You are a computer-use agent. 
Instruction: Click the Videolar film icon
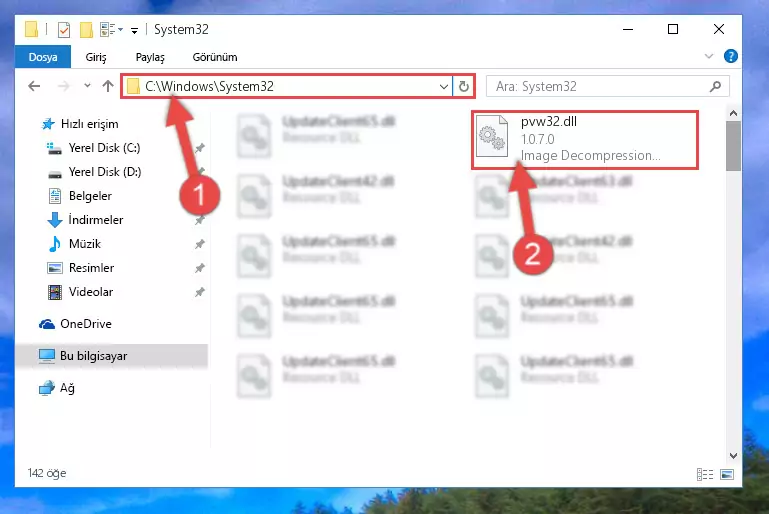(x=55, y=292)
